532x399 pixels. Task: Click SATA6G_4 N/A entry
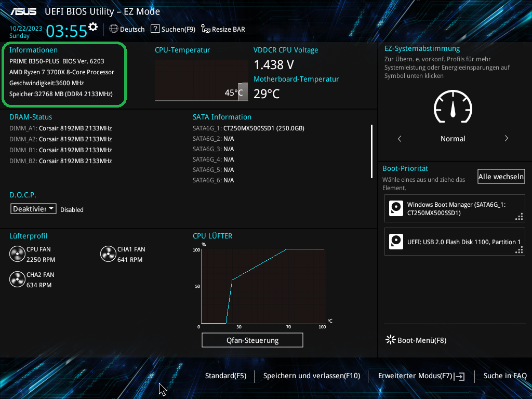pos(214,159)
